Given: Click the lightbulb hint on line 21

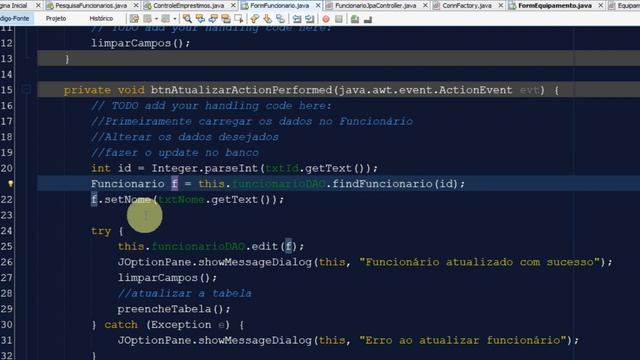Looking at the screenshot, I should coord(11,184).
